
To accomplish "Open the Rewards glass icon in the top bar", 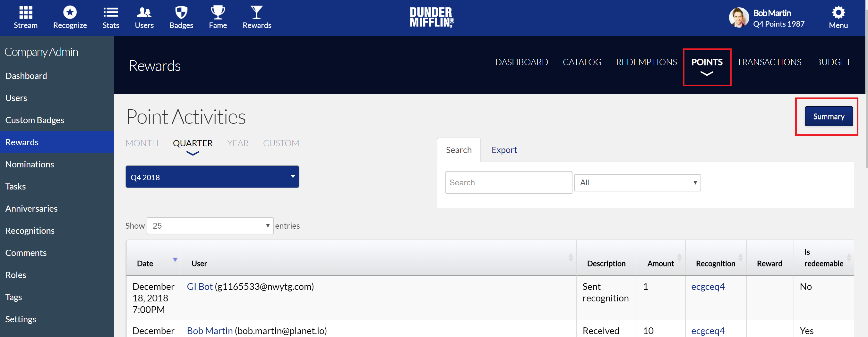I will coord(257,13).
